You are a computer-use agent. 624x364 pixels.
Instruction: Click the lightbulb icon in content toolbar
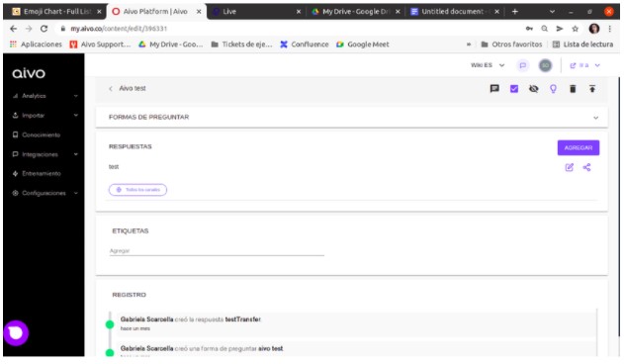click(553, 88)
